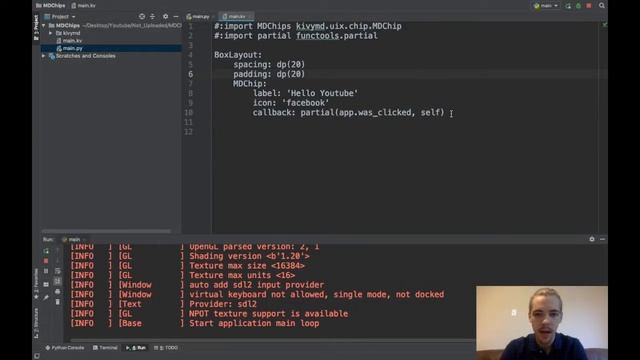Toggle the Structure side tab
The height and width of the screenshot is (360, 640).
[x=36, y=323]
